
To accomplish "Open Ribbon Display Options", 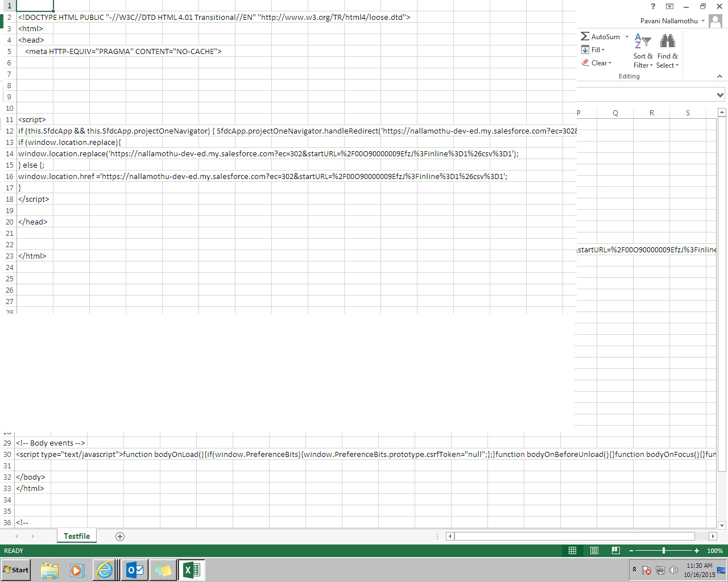I will click(x=669, y=6).
